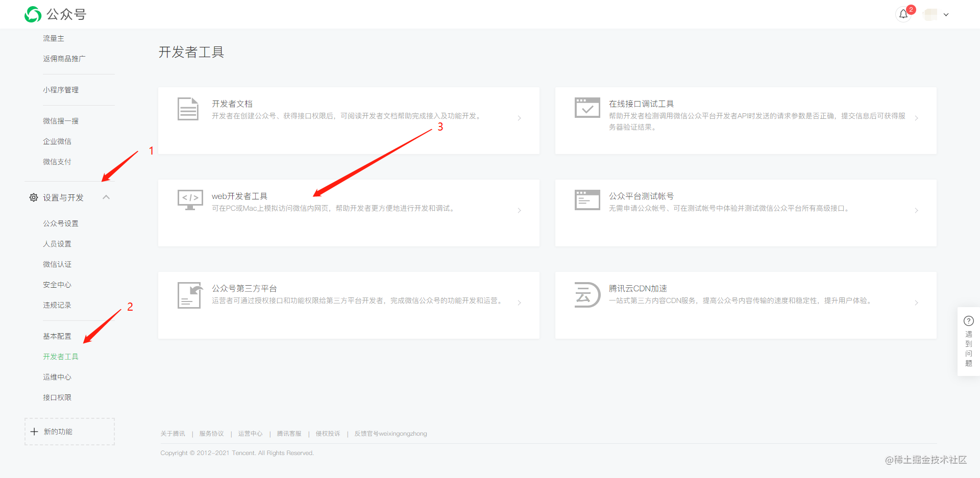
Task: Click the 公众号第三方平台 title
Action: (x=244, y=288)
